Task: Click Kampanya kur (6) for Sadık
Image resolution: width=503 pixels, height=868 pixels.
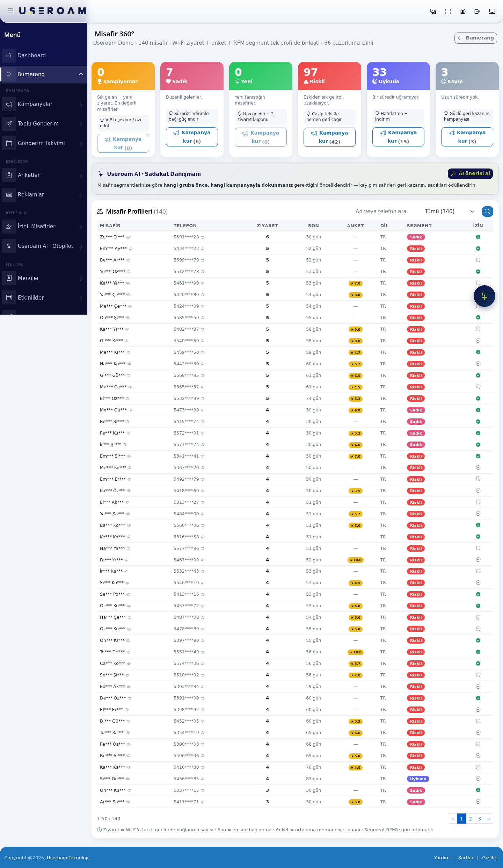Action: [x=192, y=137]
